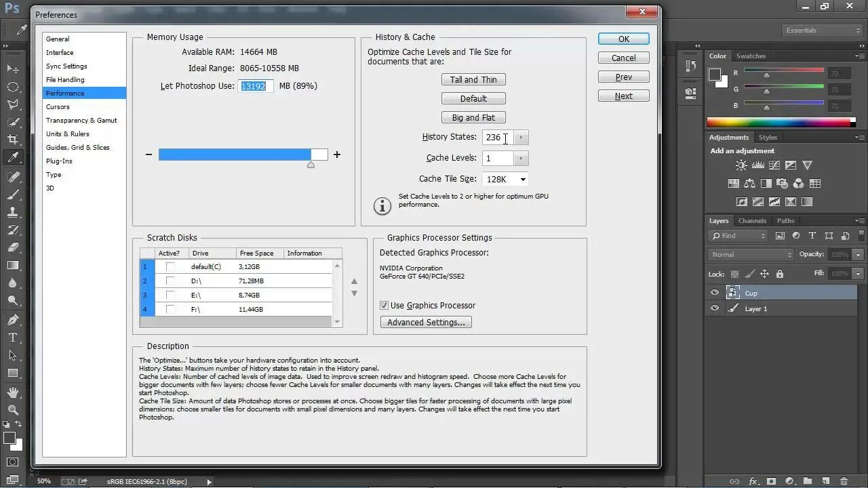
Task: Select the Move tool
Action: click(x=13, y=69)
